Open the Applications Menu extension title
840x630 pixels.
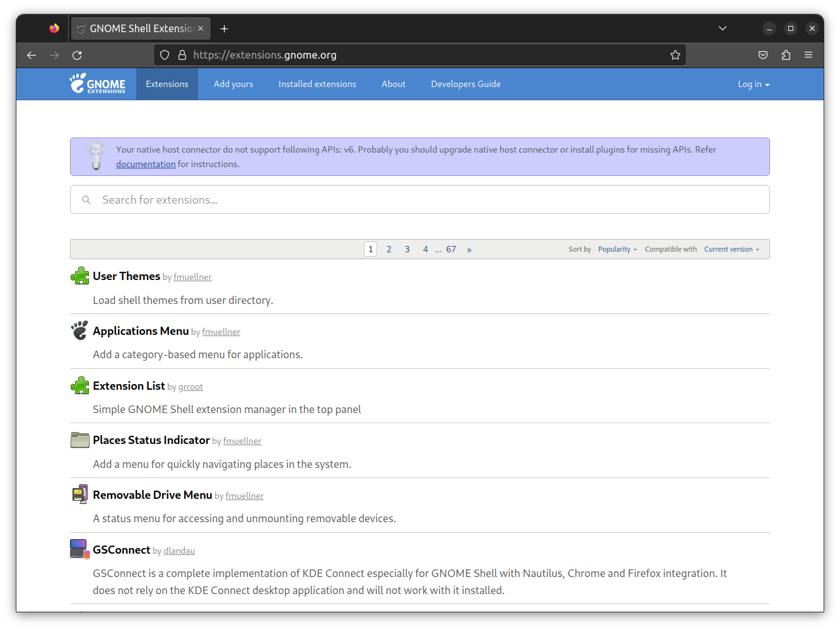click(141, 331)
